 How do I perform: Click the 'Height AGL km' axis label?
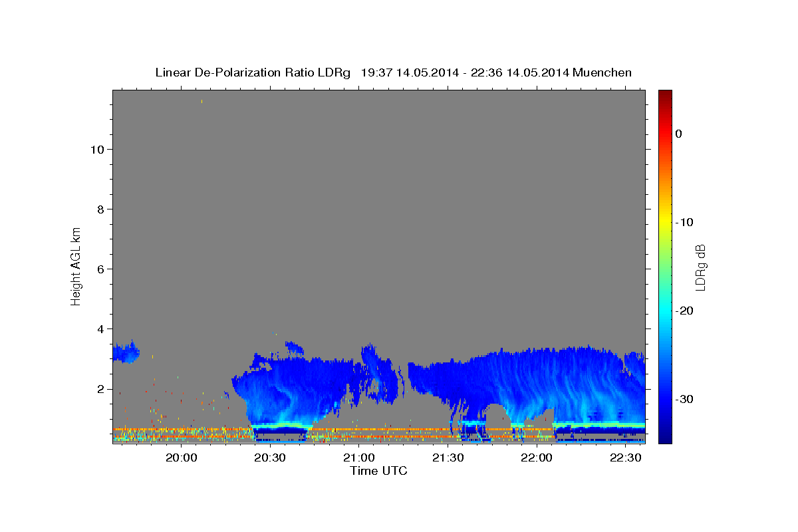coord(76,265)
